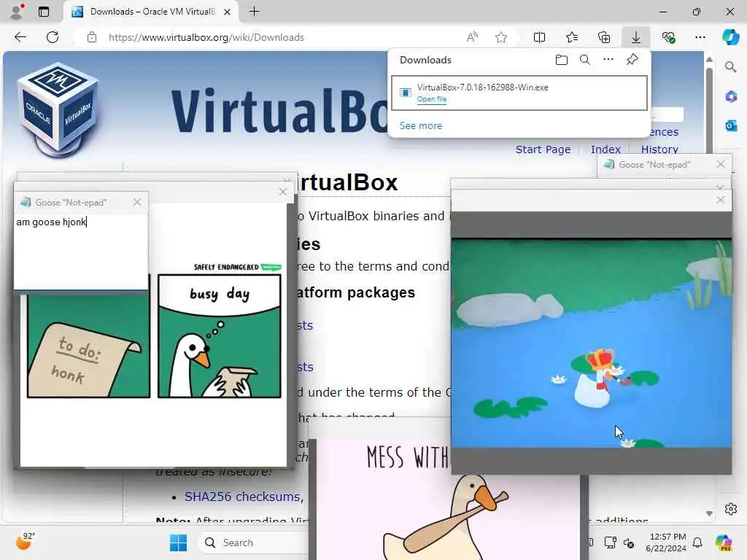The width and height of the screenshot is (747, 560).
Task: Click the page scrollbar up arrow
Action: (709, 59)
